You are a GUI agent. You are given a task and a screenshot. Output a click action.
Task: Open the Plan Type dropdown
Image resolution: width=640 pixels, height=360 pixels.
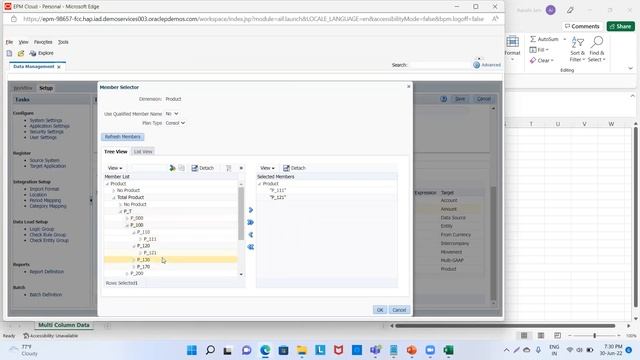[175, 123]
